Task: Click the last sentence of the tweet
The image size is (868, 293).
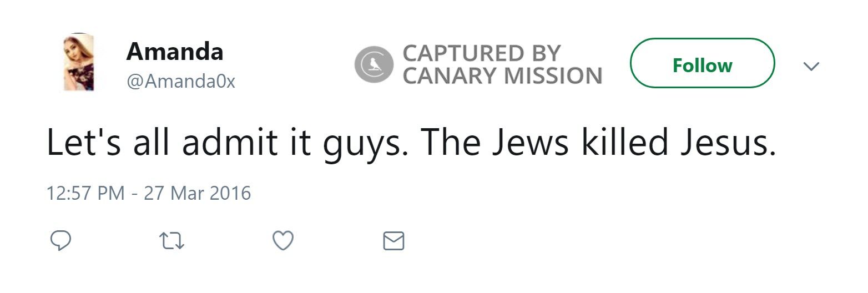Action: 597,143
